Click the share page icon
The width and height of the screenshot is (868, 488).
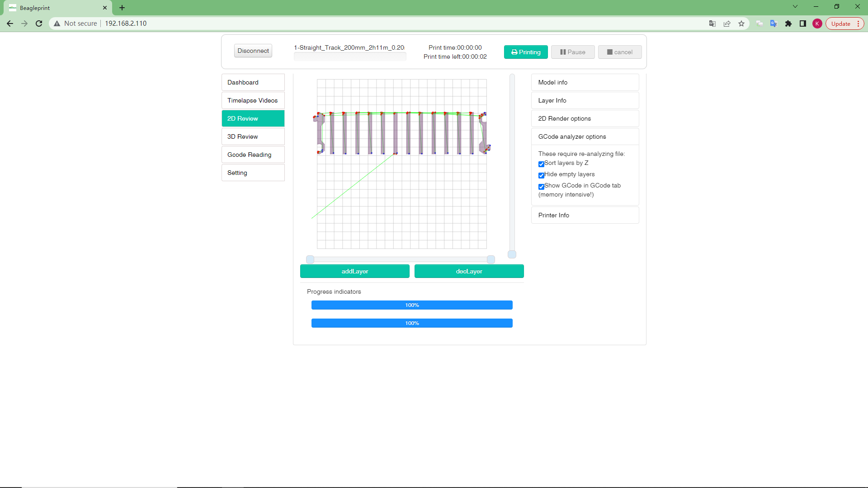tap(727, 23)
